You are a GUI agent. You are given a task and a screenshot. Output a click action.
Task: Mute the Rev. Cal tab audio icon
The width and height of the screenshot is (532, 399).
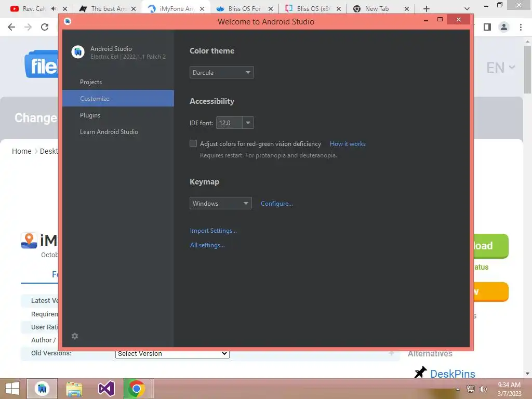pos(54,9)
